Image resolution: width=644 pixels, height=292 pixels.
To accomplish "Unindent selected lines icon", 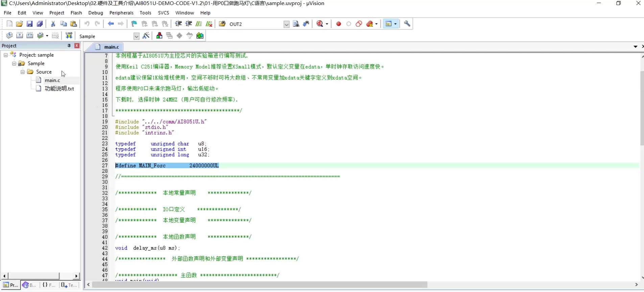I will 189,24.
